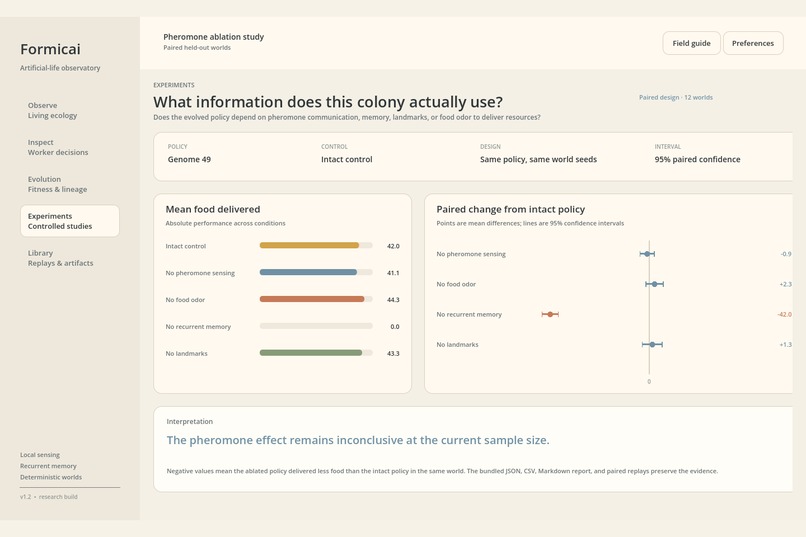Click the 43.3 value for No landmarks
The width and height of the screenshot is (806, 537).
point(393,354)
